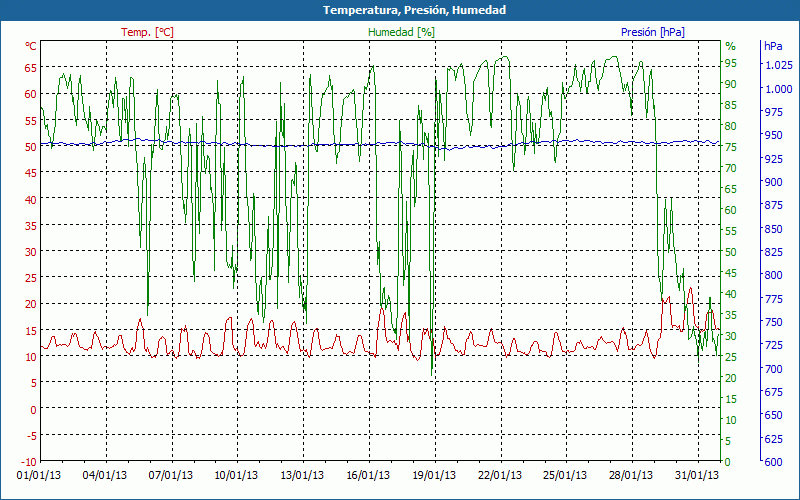This screenshot has height=500, width=800.
Task: Click the date label 16/01/13
Action: [368, 475]
